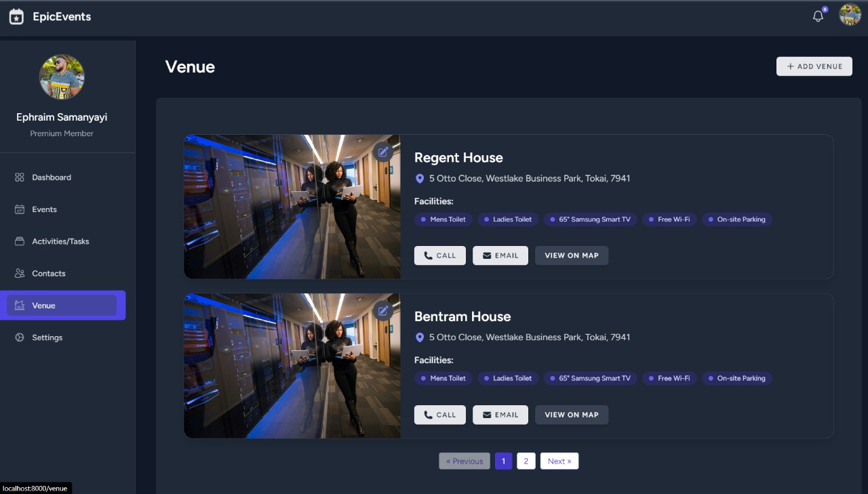Select the Contacts icon in sidebar
Image resolution: width=868 pixels, height=494 pixels.
tap(18, 273)
